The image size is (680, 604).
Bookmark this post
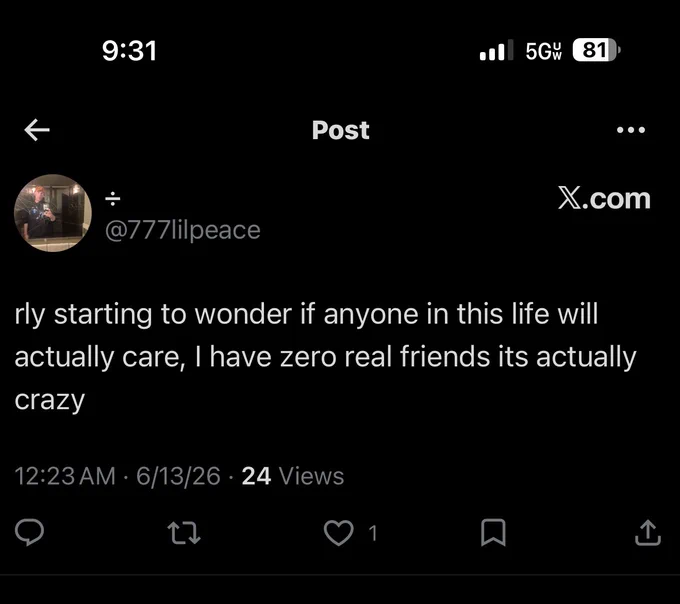coord(494,532)
